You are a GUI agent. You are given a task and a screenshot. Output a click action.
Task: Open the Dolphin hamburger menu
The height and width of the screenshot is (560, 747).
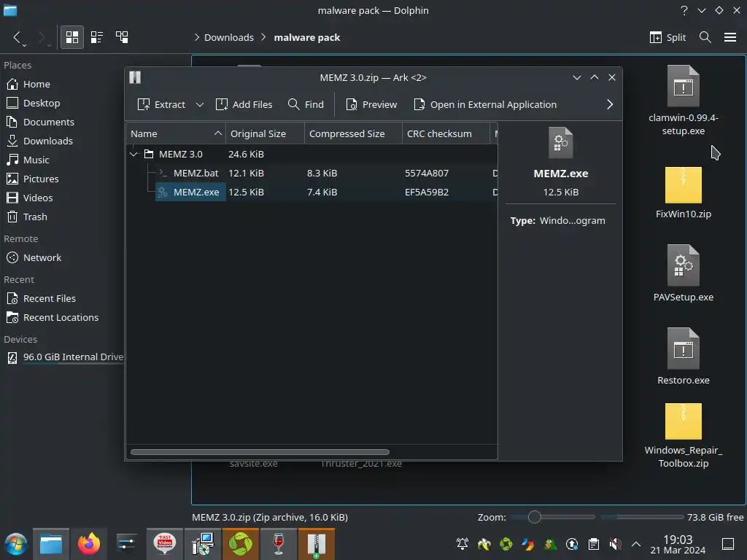730,37
